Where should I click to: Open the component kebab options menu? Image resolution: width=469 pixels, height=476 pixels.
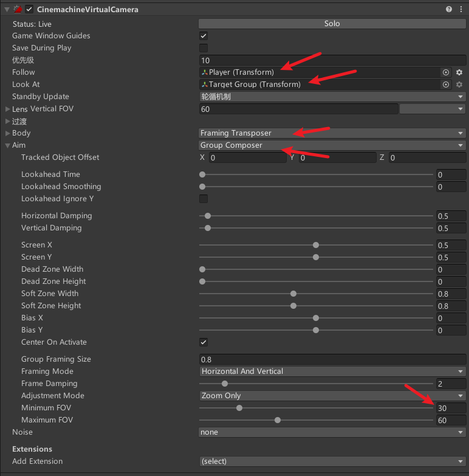click(x=461, y=9)
